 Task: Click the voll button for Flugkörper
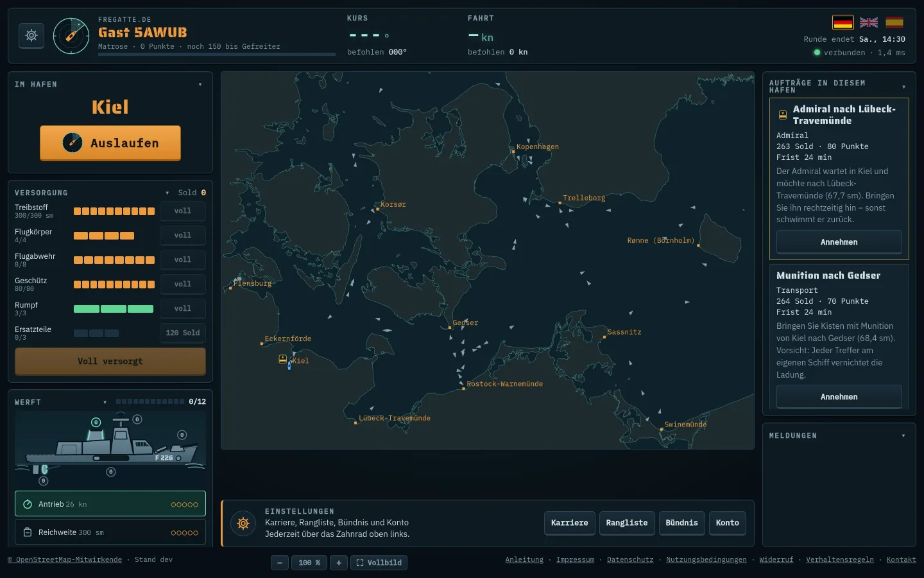coord(183,235)
